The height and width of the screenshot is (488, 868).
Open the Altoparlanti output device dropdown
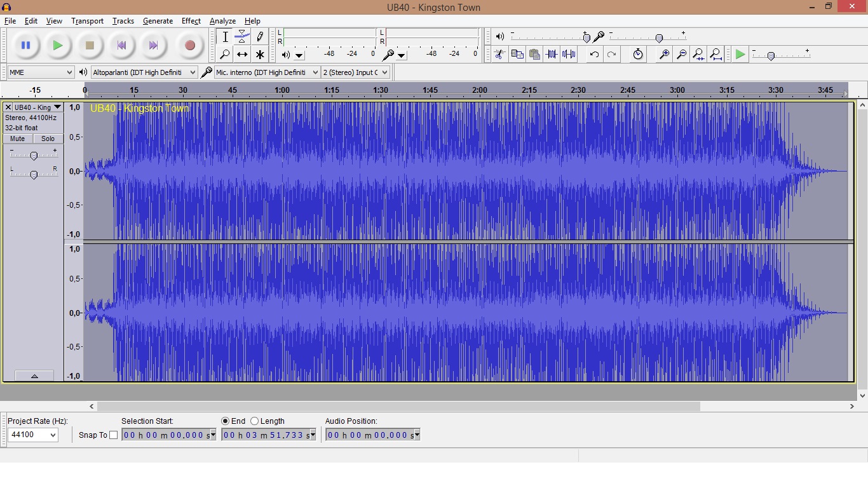[x=144, y=72]
